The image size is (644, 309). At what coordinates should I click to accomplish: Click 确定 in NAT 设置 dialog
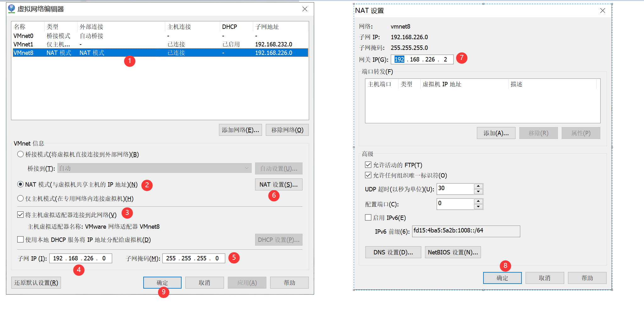pos(502,278)
